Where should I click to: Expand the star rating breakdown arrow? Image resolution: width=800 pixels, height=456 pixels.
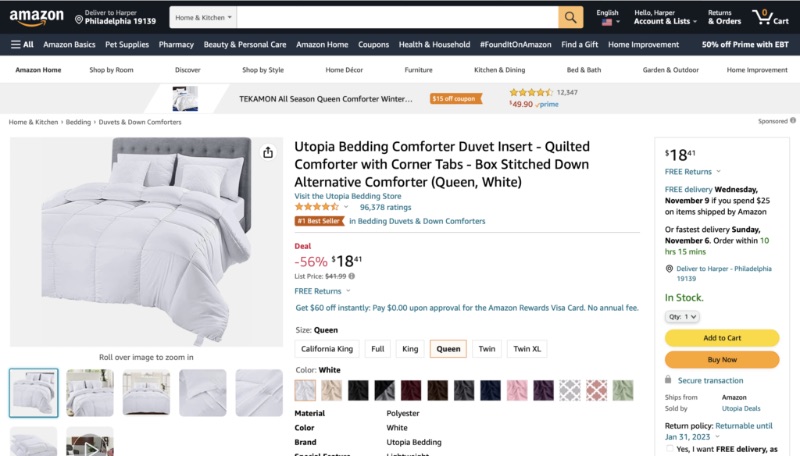pos(346,207)
